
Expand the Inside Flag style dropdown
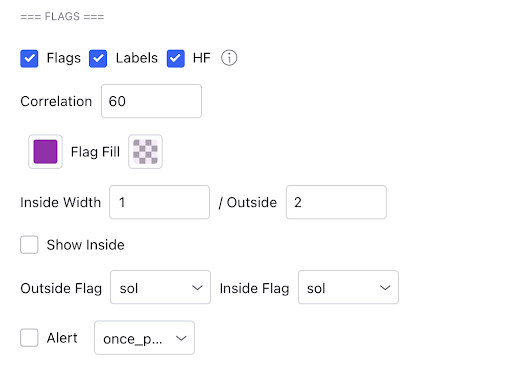tap(348, 287)
